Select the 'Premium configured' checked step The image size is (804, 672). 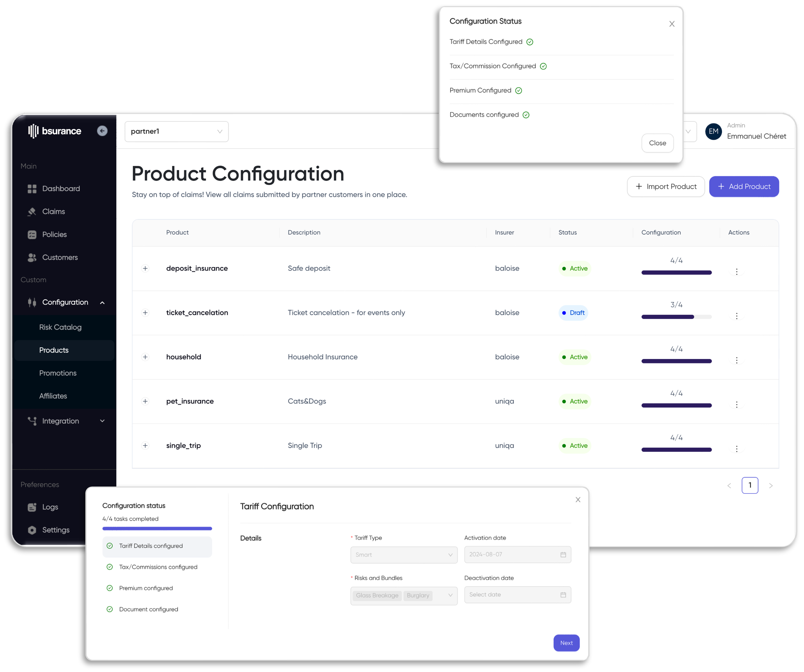pyautogui.click(x=145, y=588)
